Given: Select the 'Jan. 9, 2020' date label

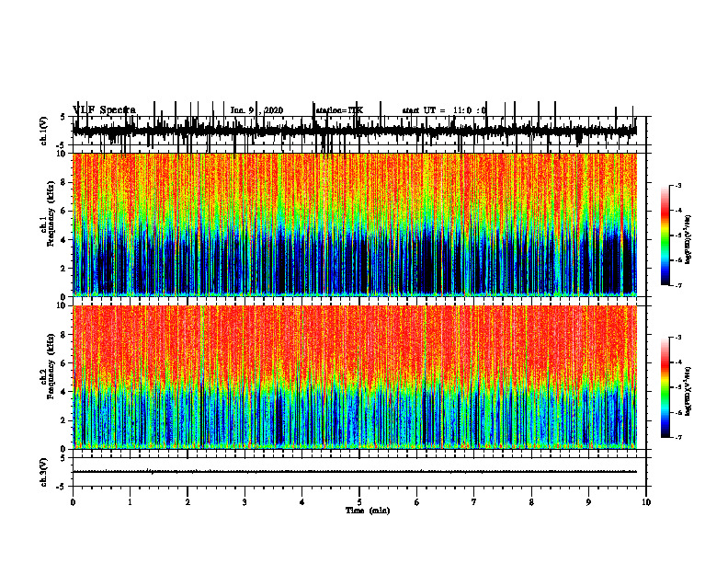Looking at the screenshot, I should [256, 110].
